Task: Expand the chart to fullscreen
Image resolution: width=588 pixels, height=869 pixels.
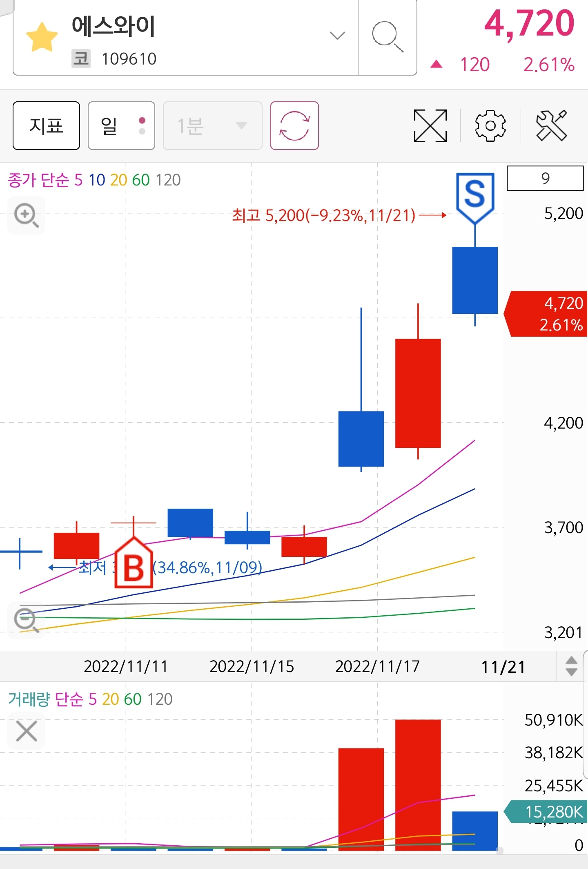Action: pyautogui.click(x=430, y=125)
